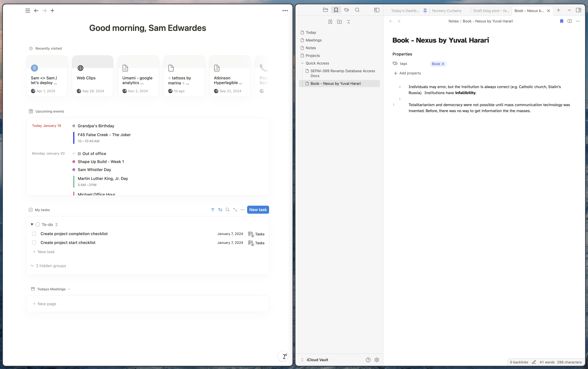Check off Create project start checklist
The image size is (588, 369).
point(34,242)
